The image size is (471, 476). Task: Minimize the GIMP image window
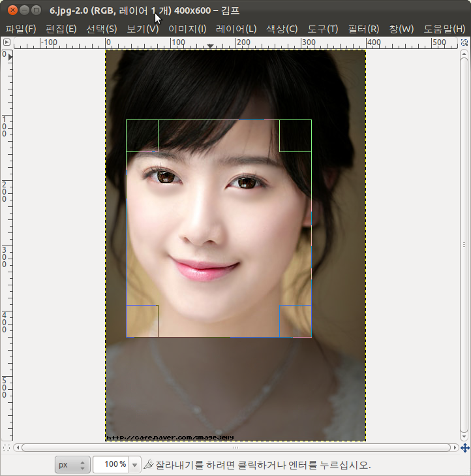click(x=24, y=10)
